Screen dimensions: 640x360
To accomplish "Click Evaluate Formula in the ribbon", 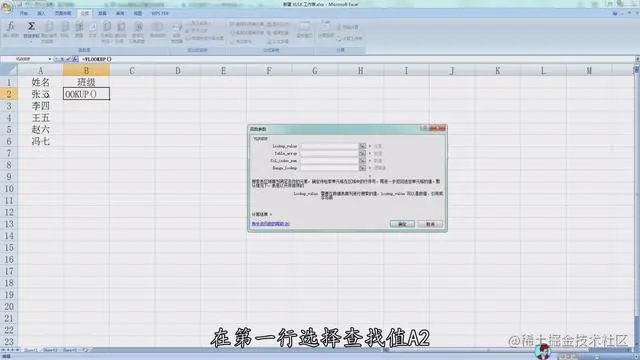I will click(278, 41).
